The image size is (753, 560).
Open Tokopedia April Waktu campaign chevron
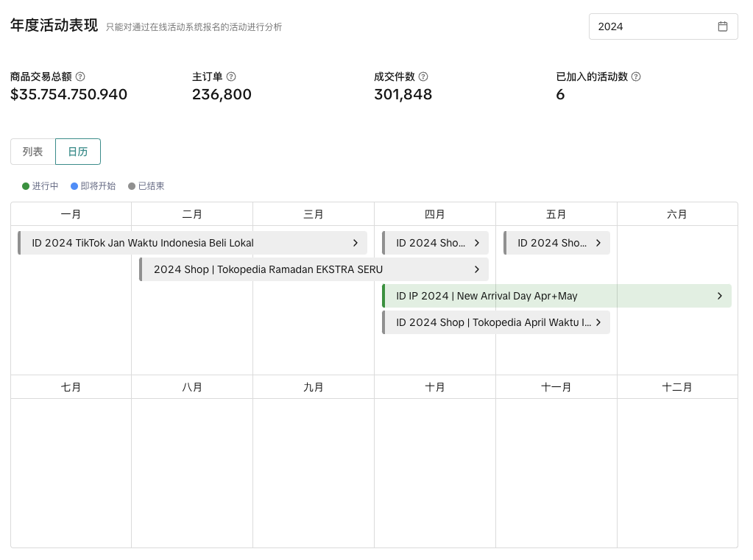pos(598,322)
